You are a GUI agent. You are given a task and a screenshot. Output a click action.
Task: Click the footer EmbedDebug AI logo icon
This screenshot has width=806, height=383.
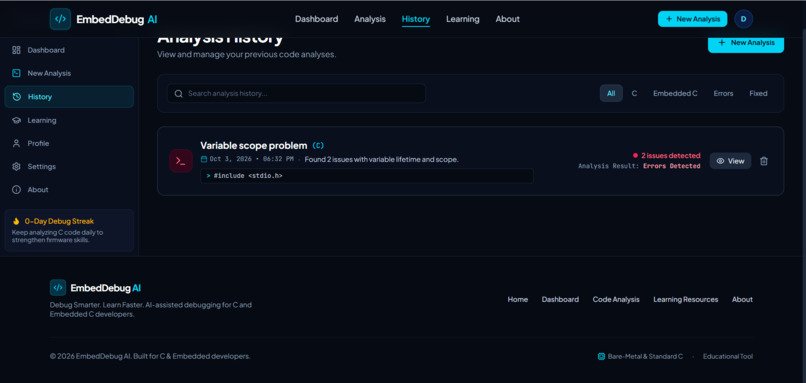(x=58, y=288)
